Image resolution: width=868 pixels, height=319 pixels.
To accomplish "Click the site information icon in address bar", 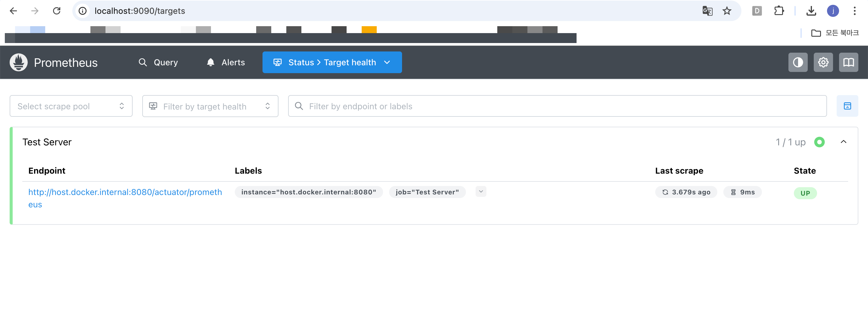I will click(x=83, y=11).
